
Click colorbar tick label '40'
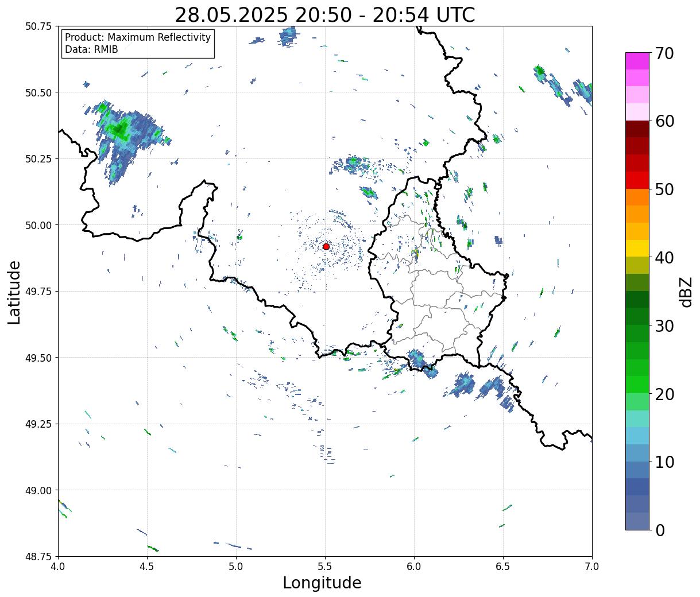coord(664,258)
